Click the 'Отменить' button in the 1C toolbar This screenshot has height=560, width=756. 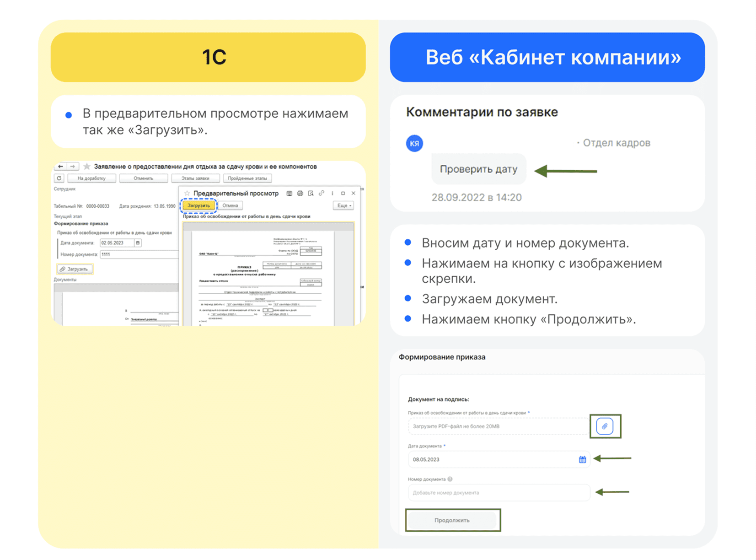click(x=144, y=178)
